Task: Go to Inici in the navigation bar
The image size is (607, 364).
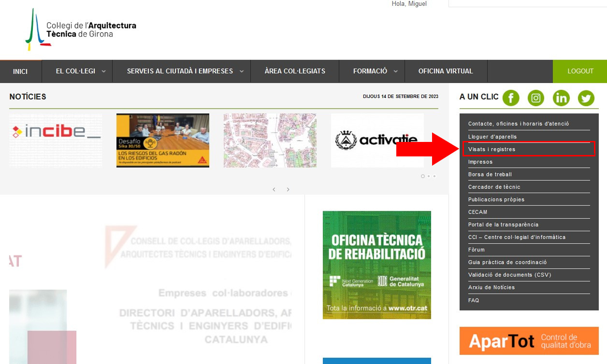Action: [20, 71]
